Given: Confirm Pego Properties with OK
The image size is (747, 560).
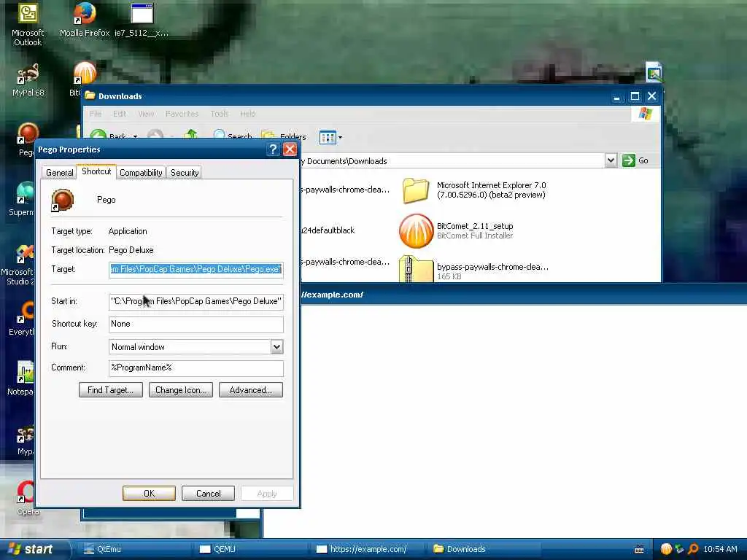Looking at the screenshot, I should point(149,494).
